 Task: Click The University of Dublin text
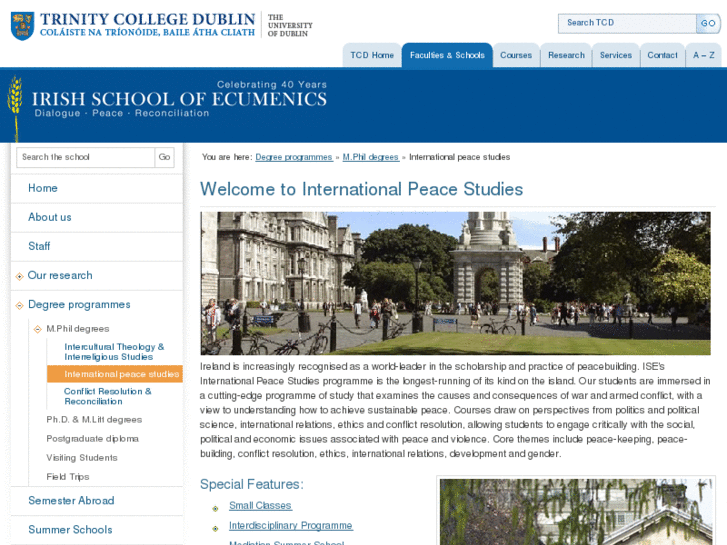290,26
